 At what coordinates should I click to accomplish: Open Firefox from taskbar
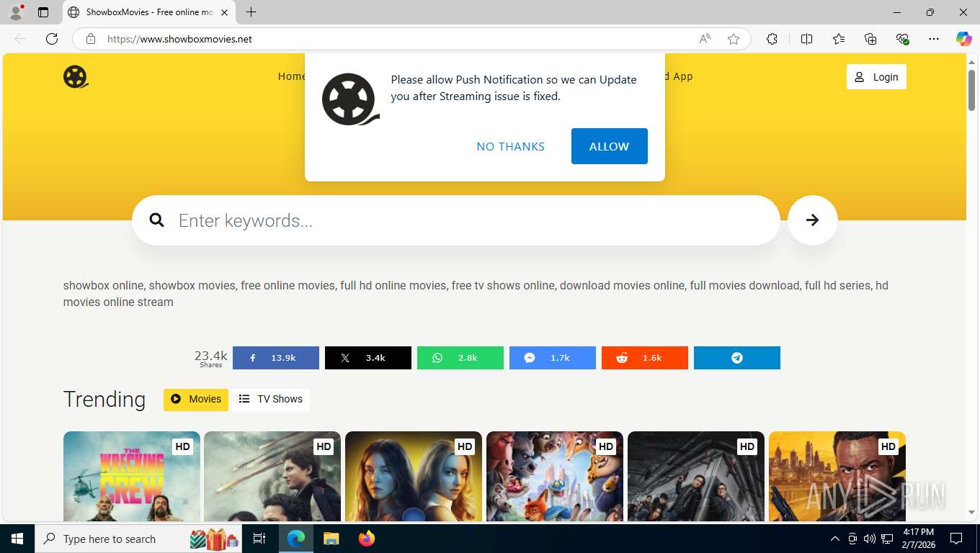(x=366, y=539)
